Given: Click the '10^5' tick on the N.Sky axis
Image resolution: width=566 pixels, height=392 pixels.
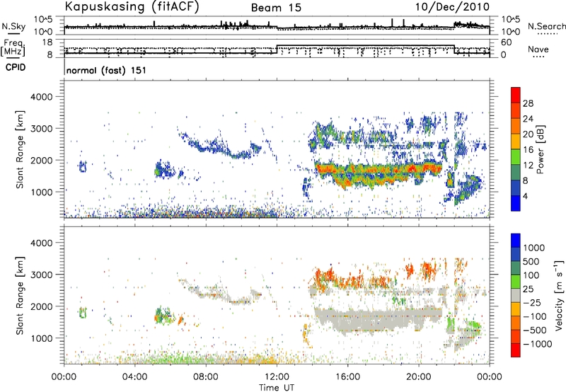Looking at the screenshot, I should click(x=43, y=19).
